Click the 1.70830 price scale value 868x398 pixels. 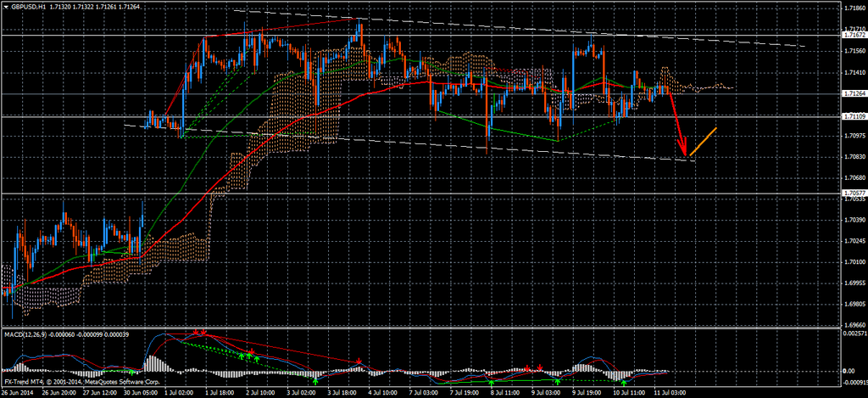[x=854, y=157]
